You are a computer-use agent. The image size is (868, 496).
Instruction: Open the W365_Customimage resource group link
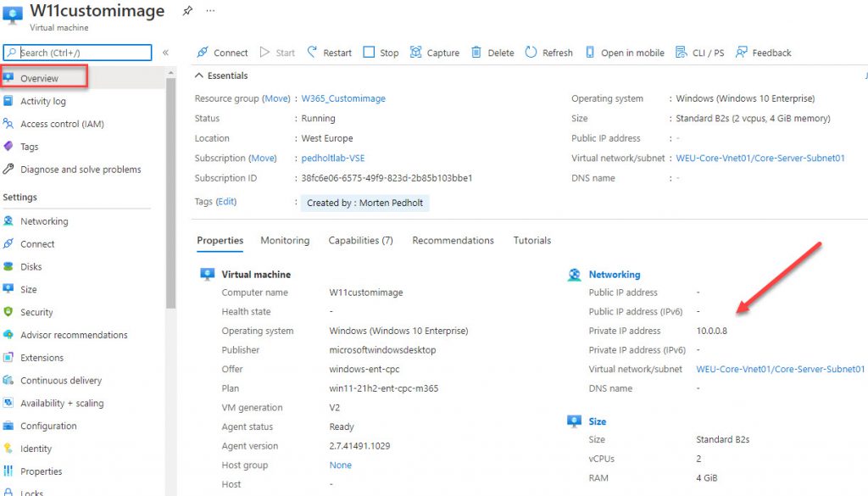coord(343,98)
